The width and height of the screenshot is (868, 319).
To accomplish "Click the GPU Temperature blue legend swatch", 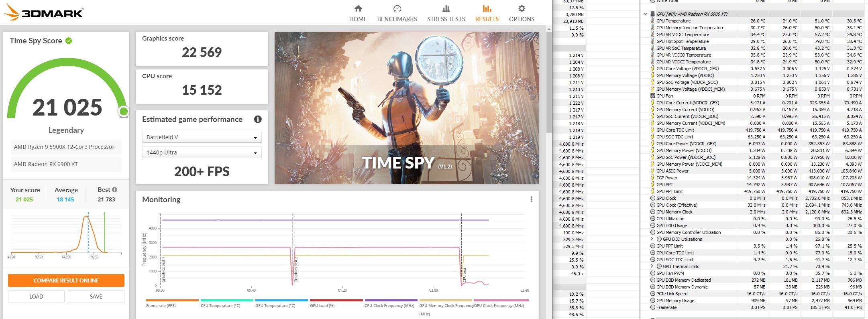I will 281,300.
